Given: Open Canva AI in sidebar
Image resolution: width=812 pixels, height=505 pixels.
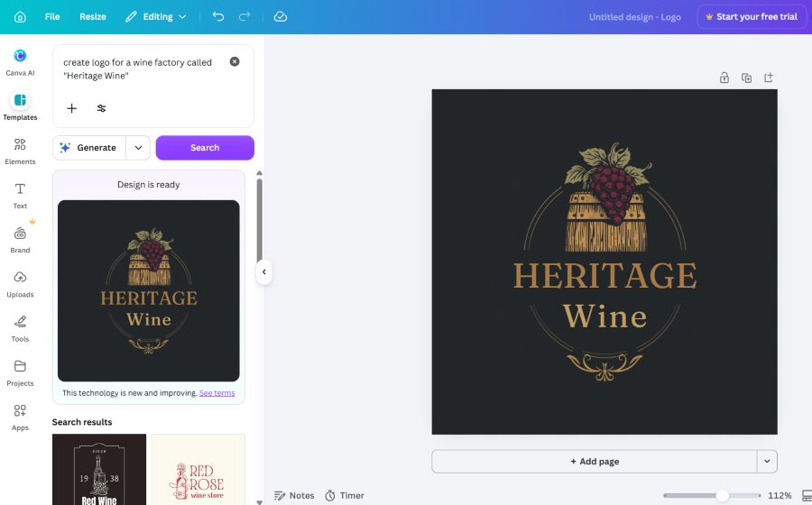Looking at the screenshot, I should [x=20, y=62].
